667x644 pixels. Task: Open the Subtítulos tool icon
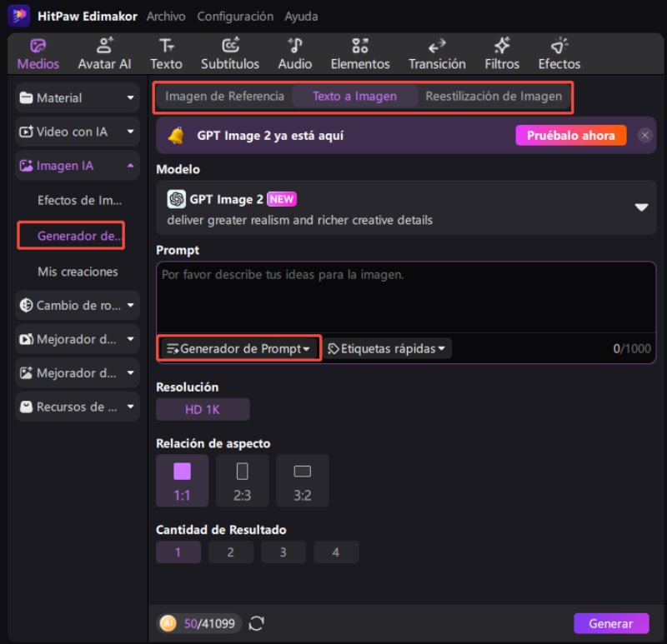coord(230,45)
